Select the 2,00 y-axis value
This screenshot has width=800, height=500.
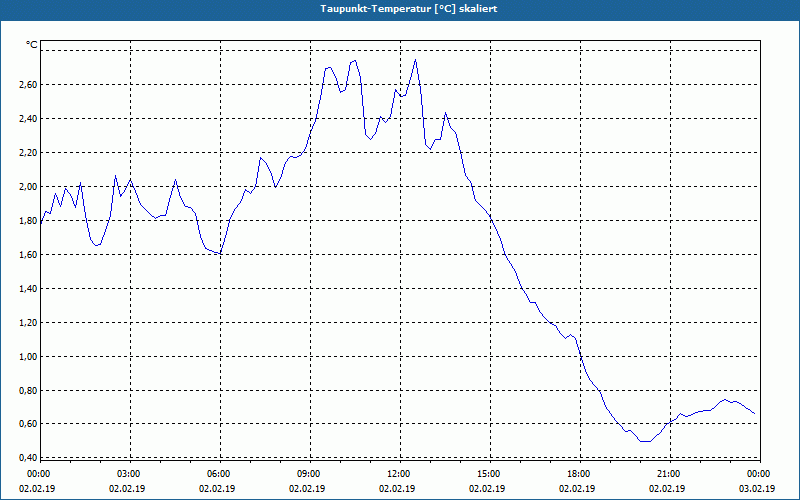28,187
